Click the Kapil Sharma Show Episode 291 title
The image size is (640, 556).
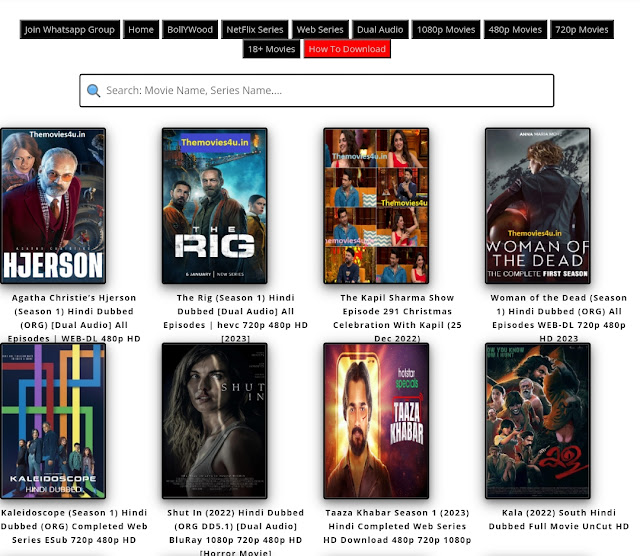click(x=397, y=318)
